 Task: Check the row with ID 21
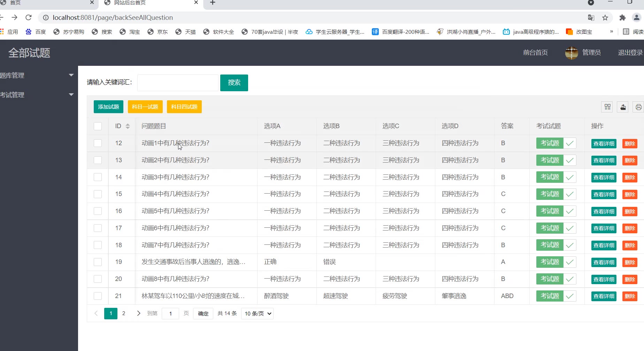[98, 296]
